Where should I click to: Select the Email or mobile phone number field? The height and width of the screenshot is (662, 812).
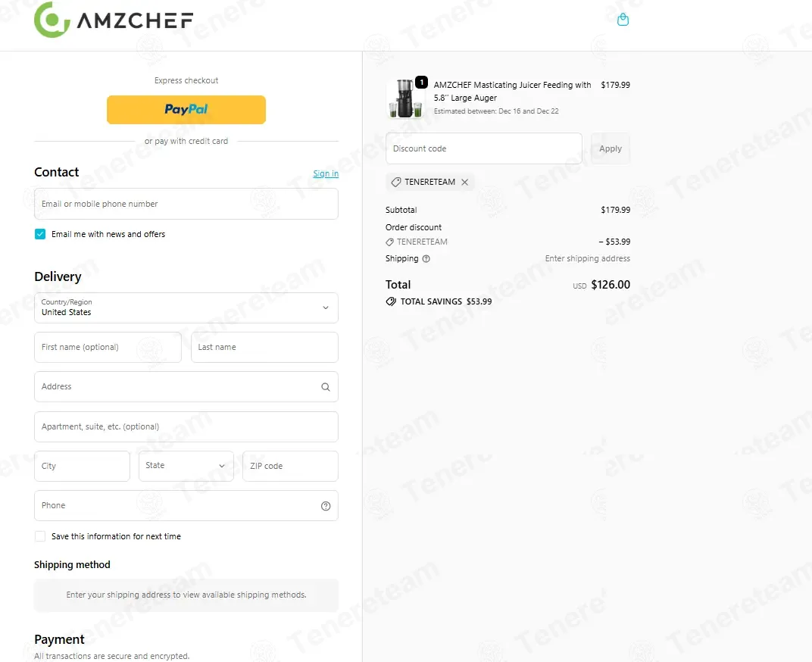click(186, 204)
